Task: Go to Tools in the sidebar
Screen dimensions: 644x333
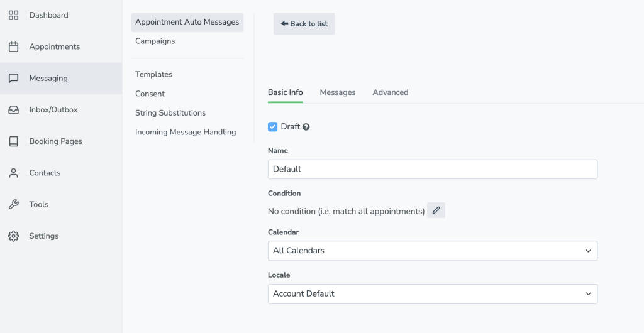Action: point(61,204)
